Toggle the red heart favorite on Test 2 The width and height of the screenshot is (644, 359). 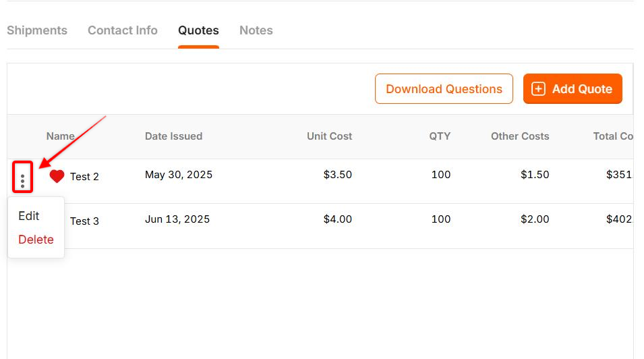(x=57, y=176)
